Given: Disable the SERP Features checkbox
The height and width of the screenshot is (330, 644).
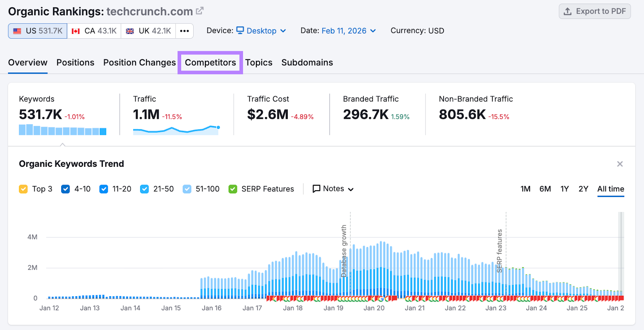Looking at the screenshot, I should click(233, 189).
